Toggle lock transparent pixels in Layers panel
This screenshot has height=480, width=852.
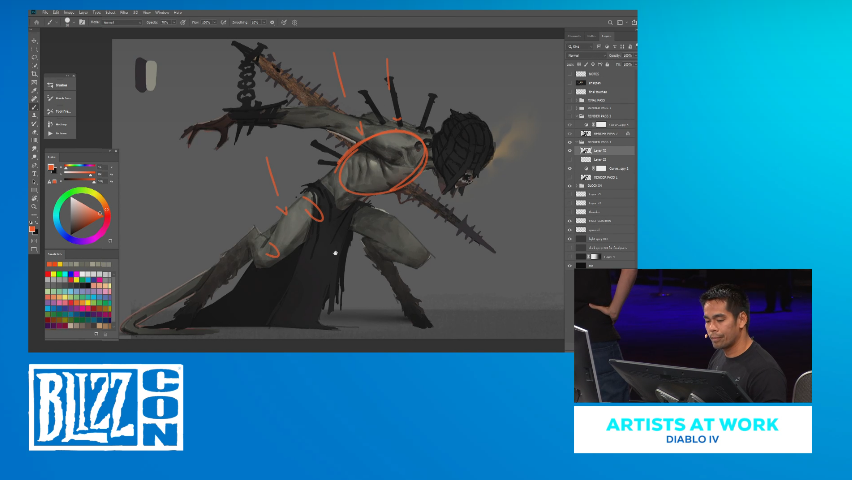[579, 64]
